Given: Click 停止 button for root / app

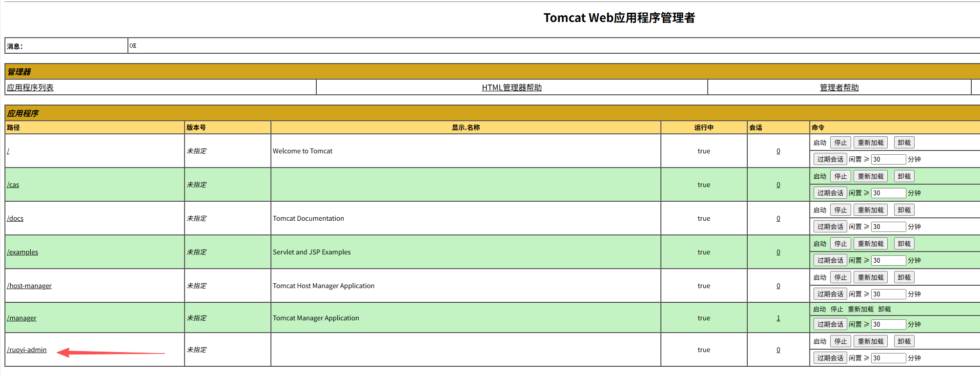Looking at the screenshot, I should click(840, 143).
